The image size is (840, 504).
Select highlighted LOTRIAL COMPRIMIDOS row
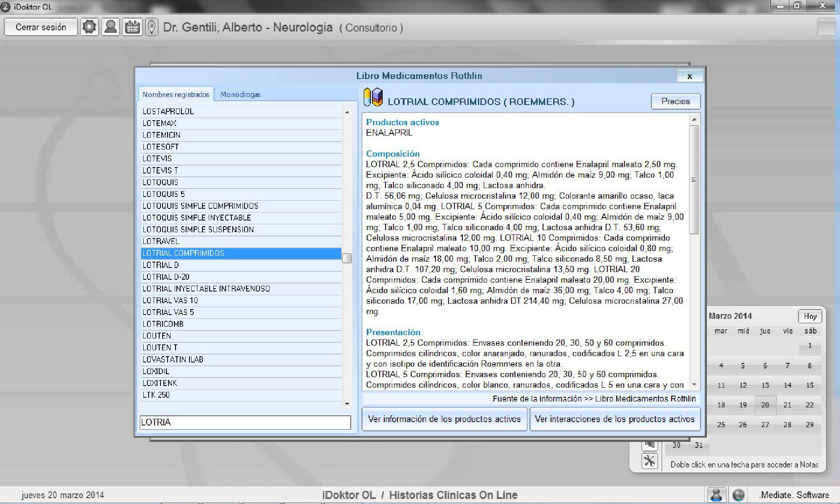(x=241, y=253)
